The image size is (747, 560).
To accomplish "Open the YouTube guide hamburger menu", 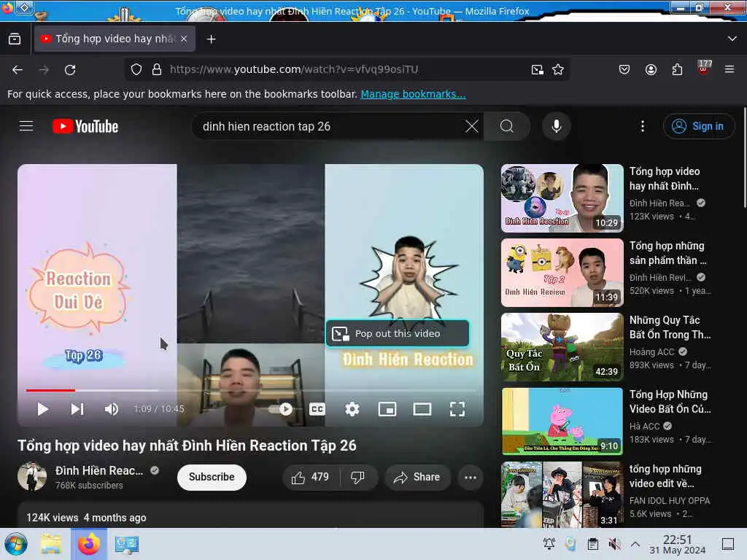I will [x=26, y=126].
